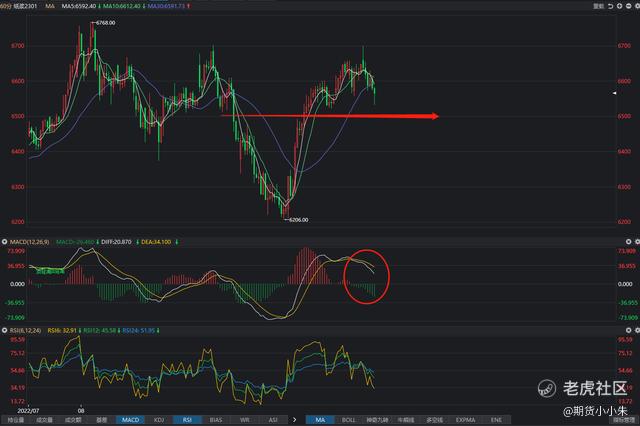This screenshot has height=426, width=640.
Task: Select the EXPMA overlay tab
Action: [466, 420]
